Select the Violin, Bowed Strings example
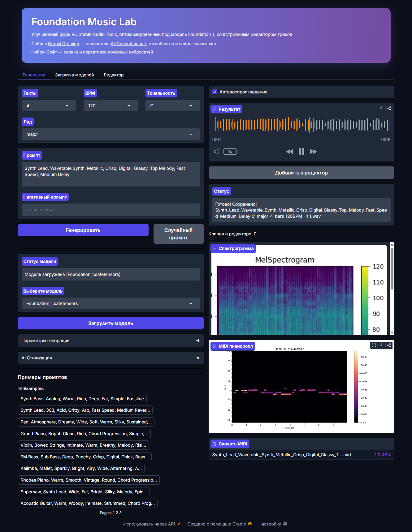412x532 pixels. pyautogui.click(x=83, y=445)
